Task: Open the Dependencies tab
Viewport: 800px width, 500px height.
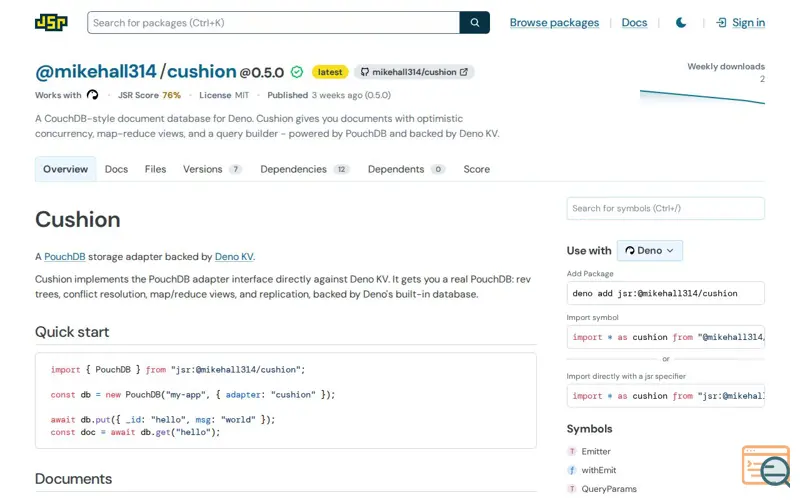Action: click(305, 169)
